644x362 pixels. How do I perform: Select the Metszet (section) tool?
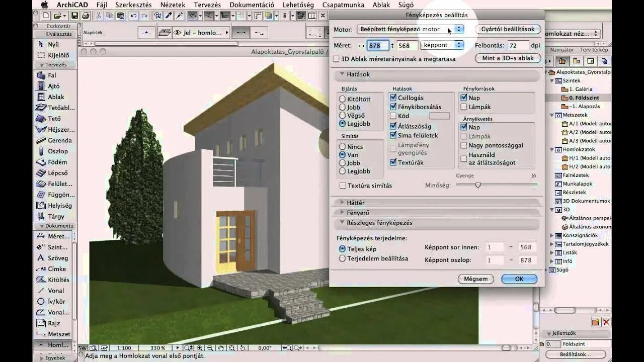click(x=54, y=334)
